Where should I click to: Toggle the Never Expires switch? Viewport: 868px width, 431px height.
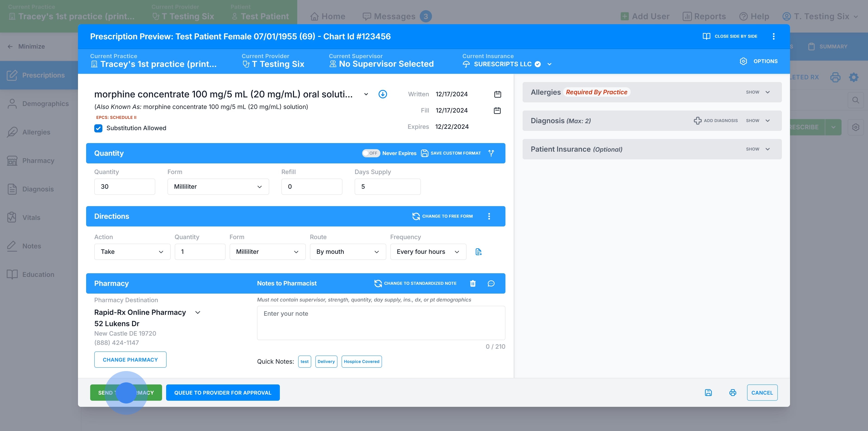(x=371, y=153)
